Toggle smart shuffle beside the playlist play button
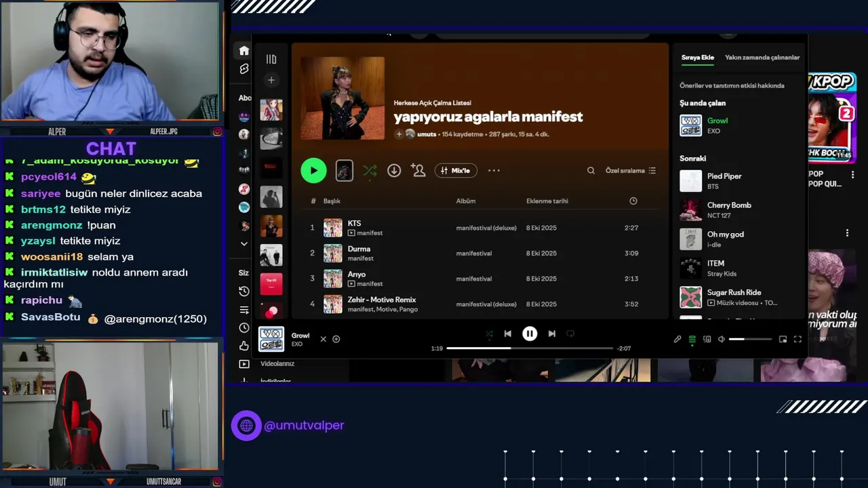The image size is (868, 488). (x=370, y=171)
